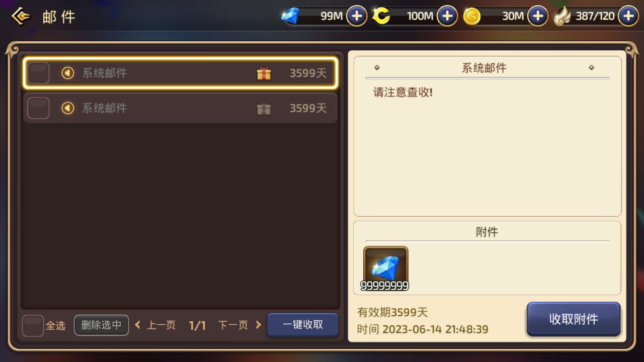
Task: Tap the colored gift icon on the first mail
Action: (x=264, y=73)
